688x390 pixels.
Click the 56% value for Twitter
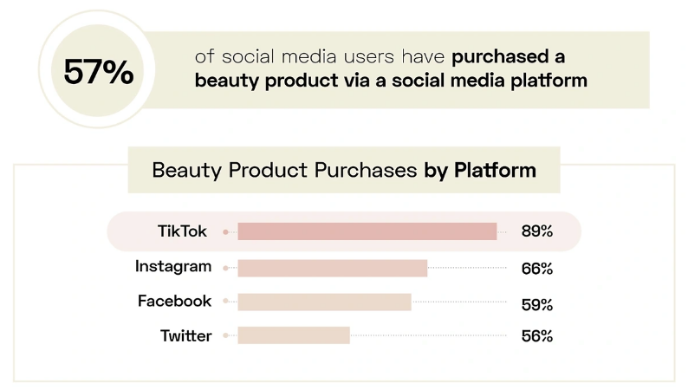tap(537, 336)
